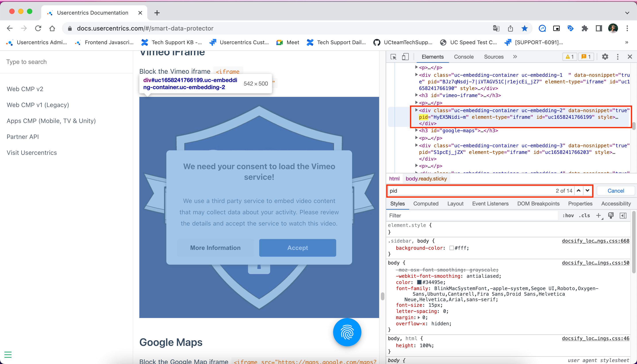
Task: Open the Accessibility tab
Action: (x=616, y=204)
